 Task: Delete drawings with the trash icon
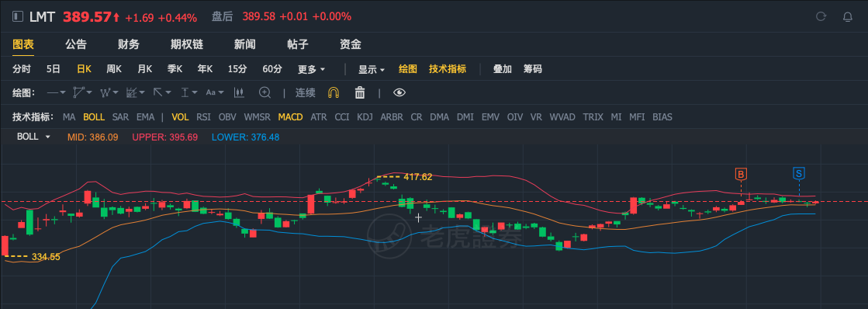pos(360,92)
